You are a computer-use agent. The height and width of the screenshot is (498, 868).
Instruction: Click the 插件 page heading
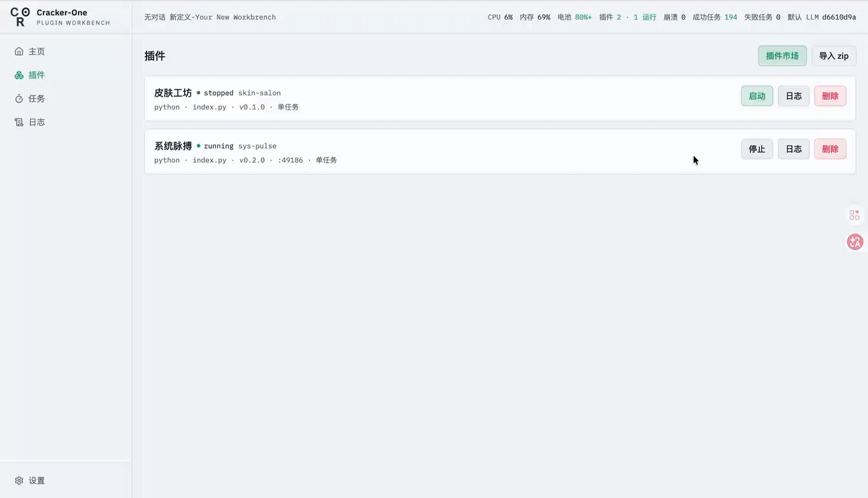coord(155,56)
